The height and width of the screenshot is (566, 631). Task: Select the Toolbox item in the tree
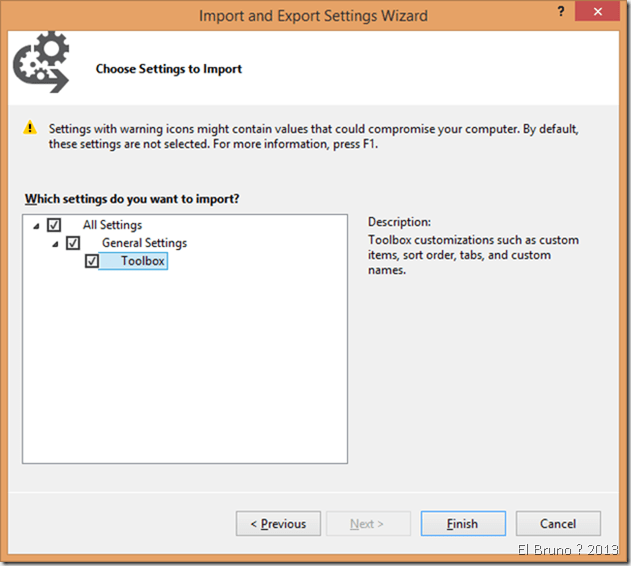pos(142,261)
